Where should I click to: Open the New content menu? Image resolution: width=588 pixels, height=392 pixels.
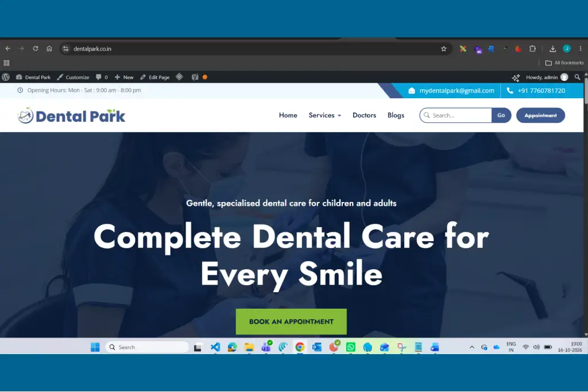click(x=124, y=77)
